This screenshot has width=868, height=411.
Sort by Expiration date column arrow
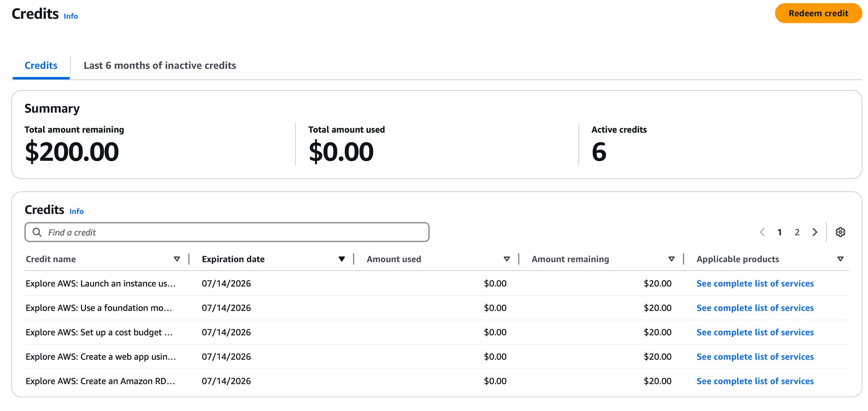[x=341, y=259]
